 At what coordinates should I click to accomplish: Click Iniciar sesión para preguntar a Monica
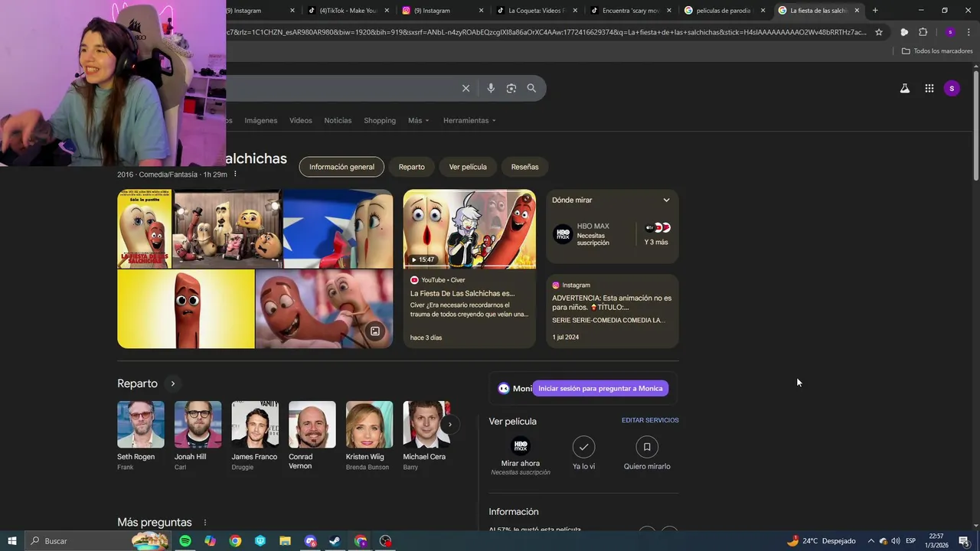click(600, 389)
